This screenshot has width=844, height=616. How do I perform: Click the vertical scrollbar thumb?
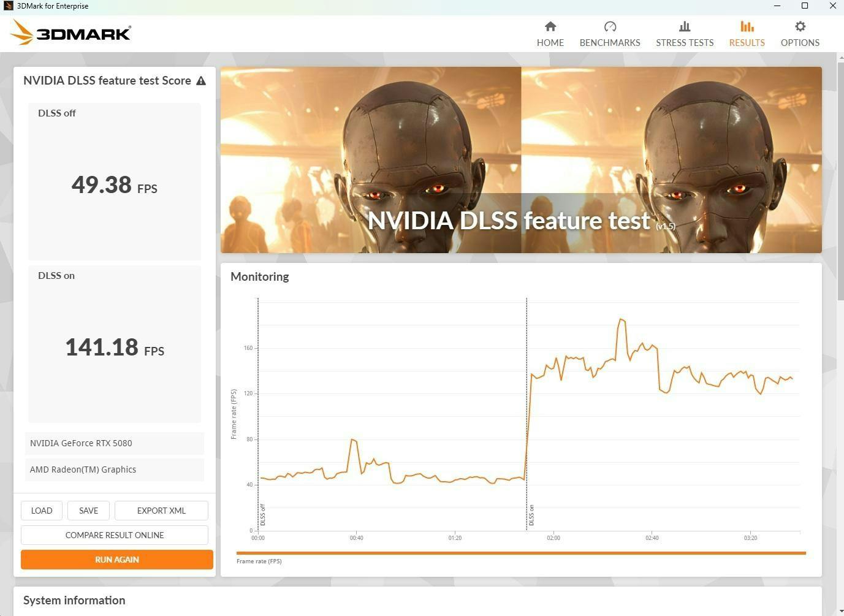coord(840,181)
